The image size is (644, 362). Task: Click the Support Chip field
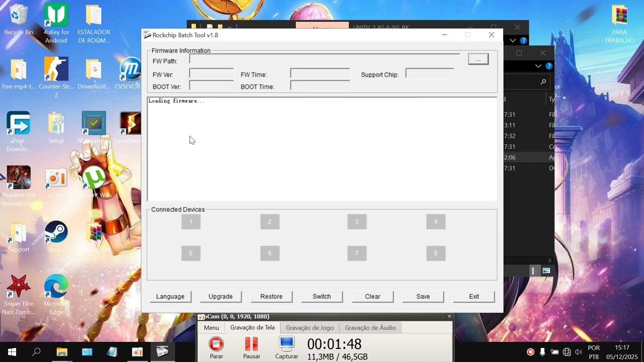(430, 74)
